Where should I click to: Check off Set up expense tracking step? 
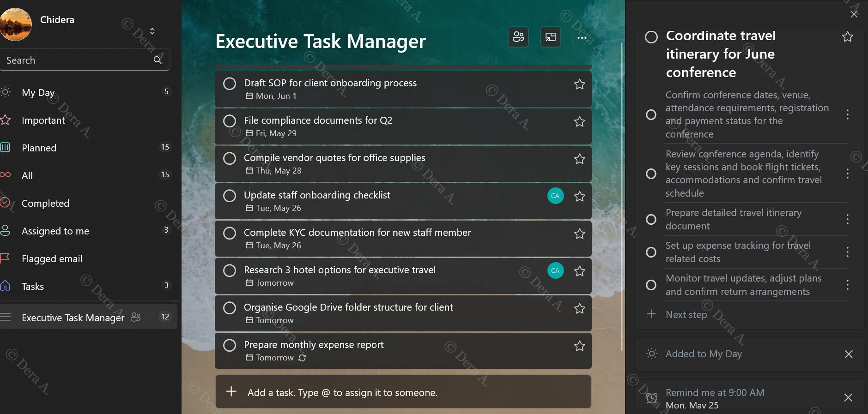(x=651, y=252)
